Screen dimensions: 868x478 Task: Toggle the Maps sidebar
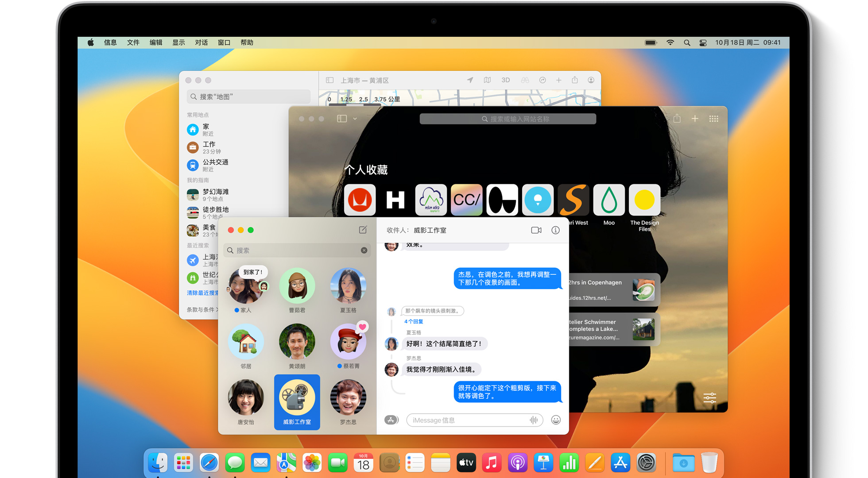click(329, 80)
